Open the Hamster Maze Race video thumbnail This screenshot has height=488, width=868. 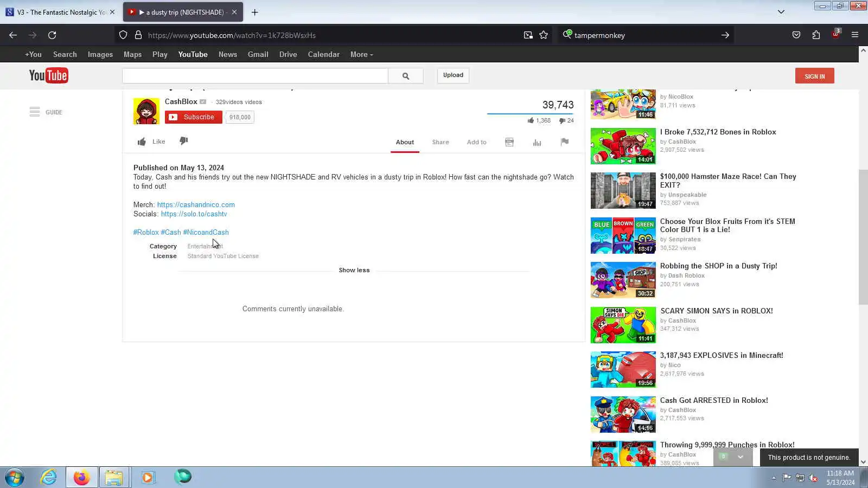coord(623,190)
